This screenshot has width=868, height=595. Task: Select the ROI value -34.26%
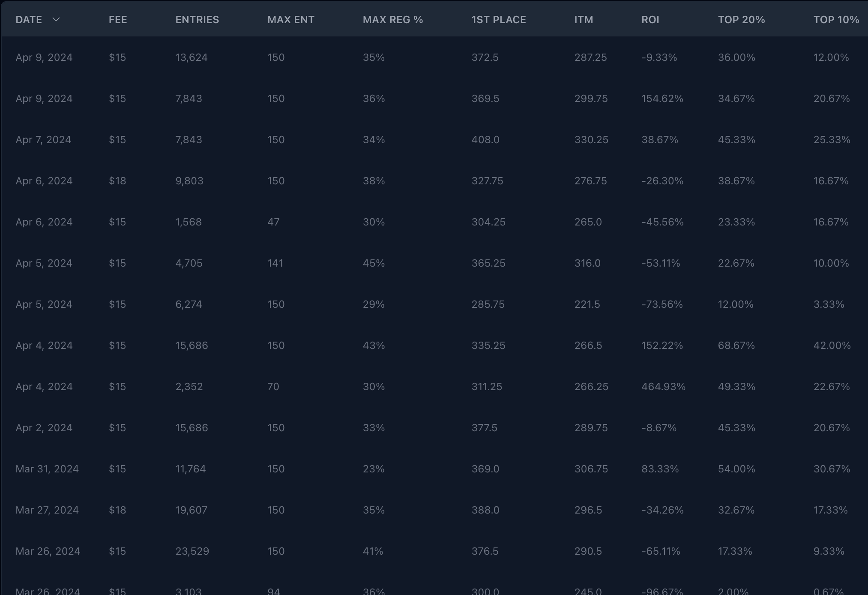(662, 510)
